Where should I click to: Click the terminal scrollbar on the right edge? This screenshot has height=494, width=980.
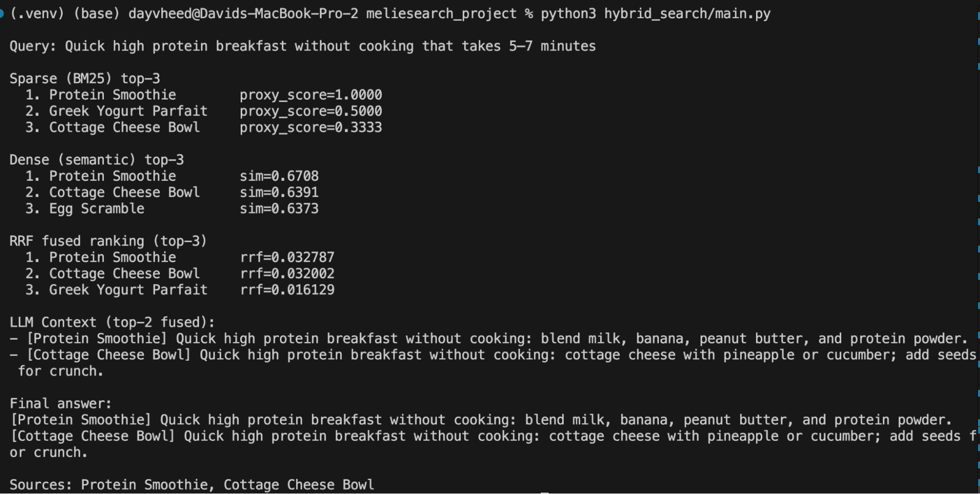click(977, 245)
